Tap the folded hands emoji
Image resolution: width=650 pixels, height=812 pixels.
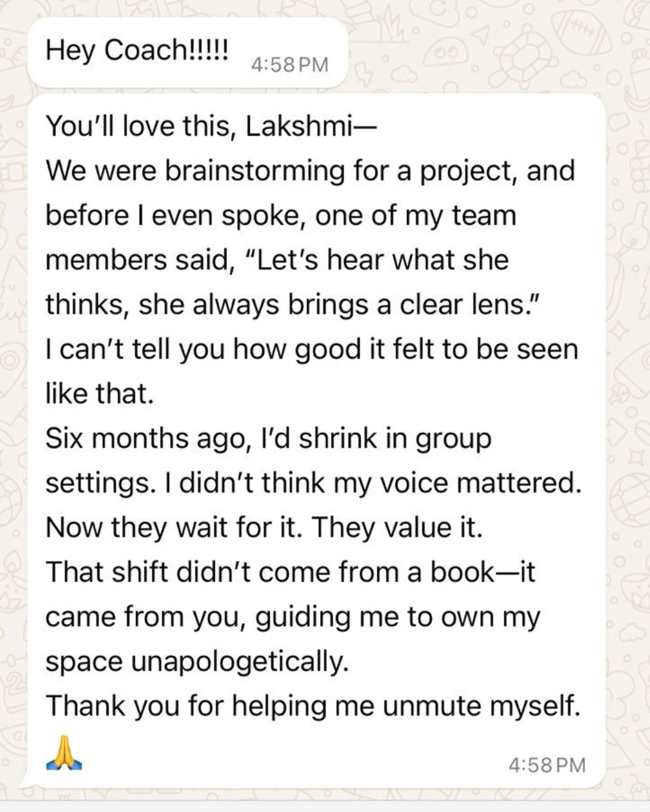tap(64, 755)
